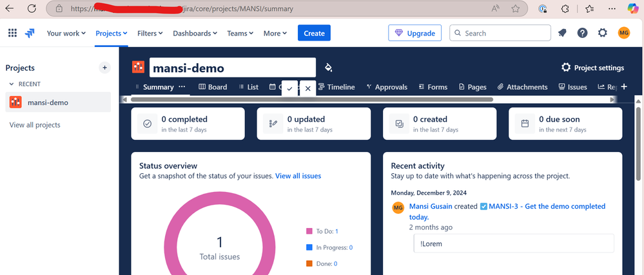Open Teams dropdown menu
This screenshot has width=644, height=275.
pos(240,33)
